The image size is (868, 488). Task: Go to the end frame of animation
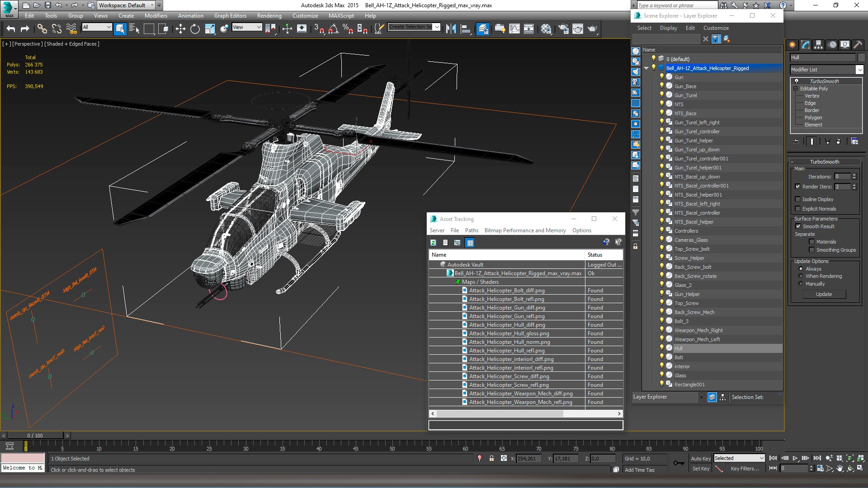point(817,458)
